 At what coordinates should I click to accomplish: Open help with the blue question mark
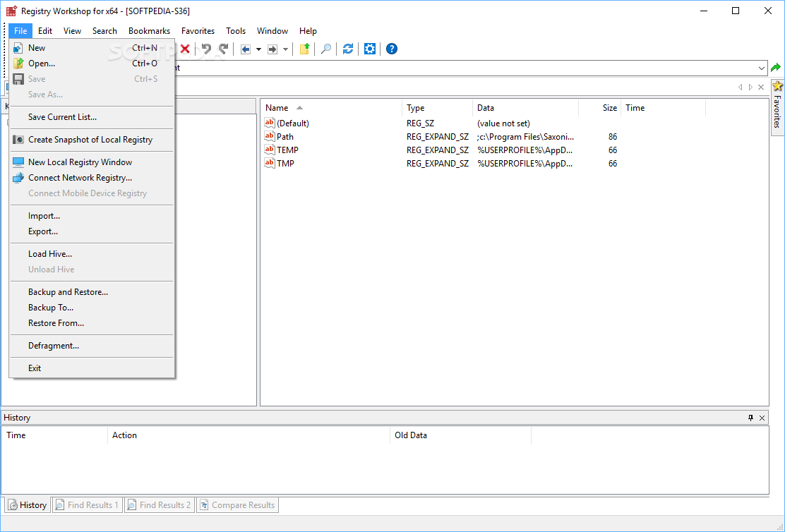tap(392, 49)
